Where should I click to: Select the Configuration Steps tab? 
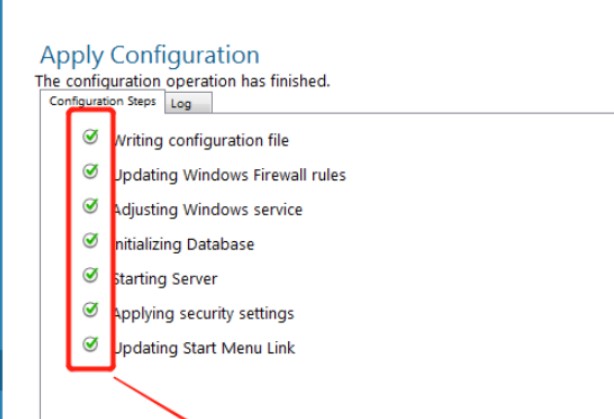click(103, 102)
